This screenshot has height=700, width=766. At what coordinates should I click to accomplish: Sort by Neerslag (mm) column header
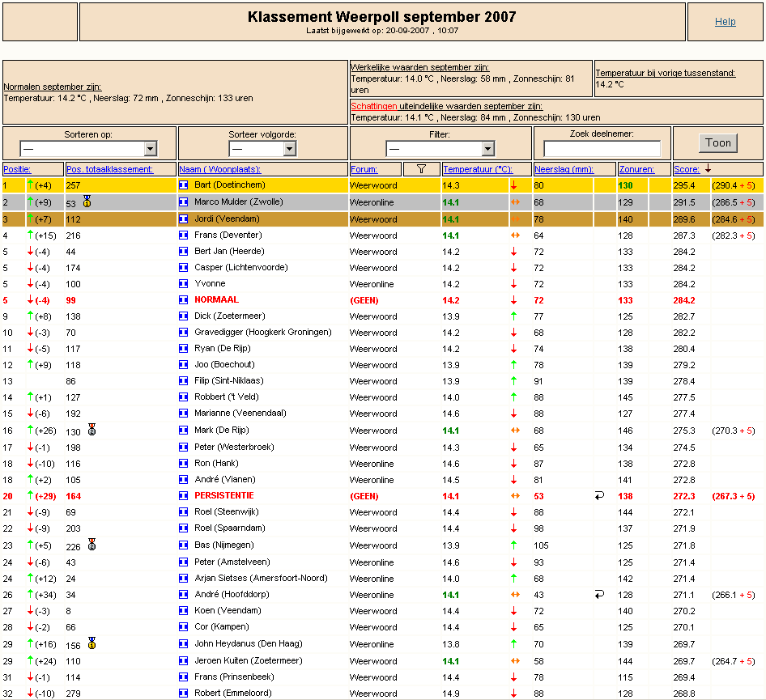(564, 169)
